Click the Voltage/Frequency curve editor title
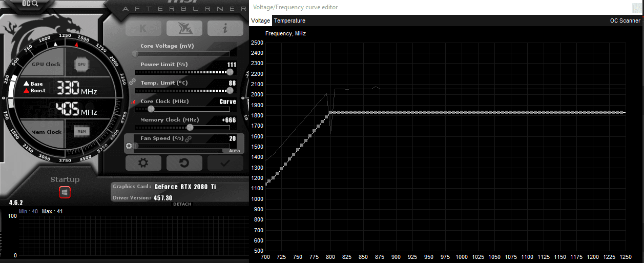Screen dimensions: 644x263 [296, 7]
